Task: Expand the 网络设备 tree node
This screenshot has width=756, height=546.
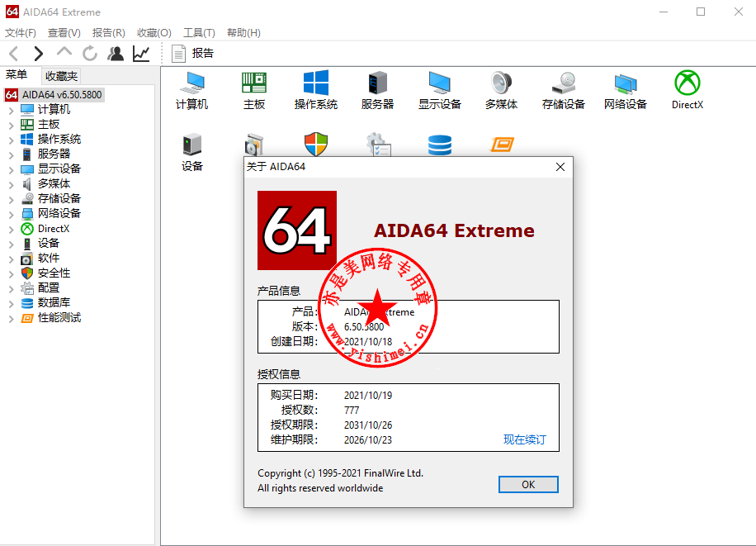Action: click(x=11, y=214)
